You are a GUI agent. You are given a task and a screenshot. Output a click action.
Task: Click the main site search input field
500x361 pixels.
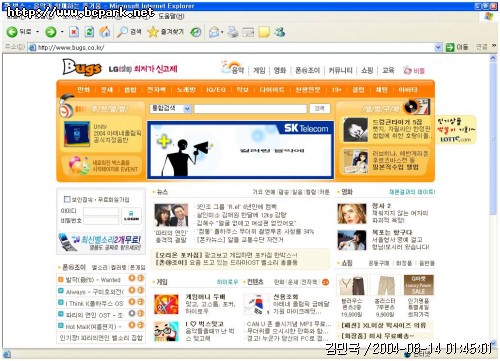point(250,109)
